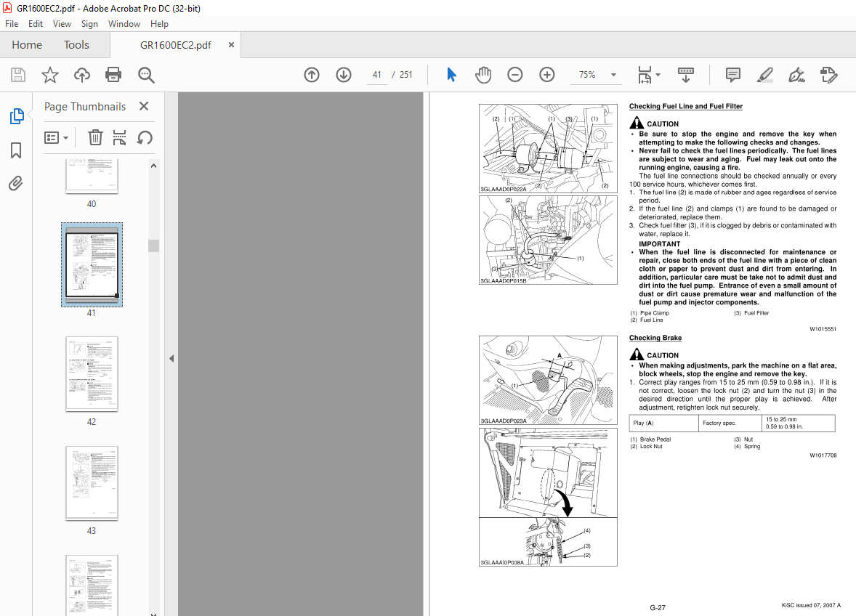
Task: Click the Read mode keyboard icon
Action: pyautogui.click(x=686, y=75)
